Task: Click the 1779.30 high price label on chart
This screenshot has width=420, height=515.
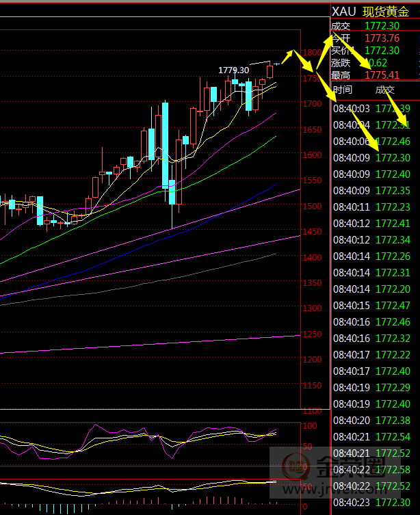Action: [x=234, y=70]
